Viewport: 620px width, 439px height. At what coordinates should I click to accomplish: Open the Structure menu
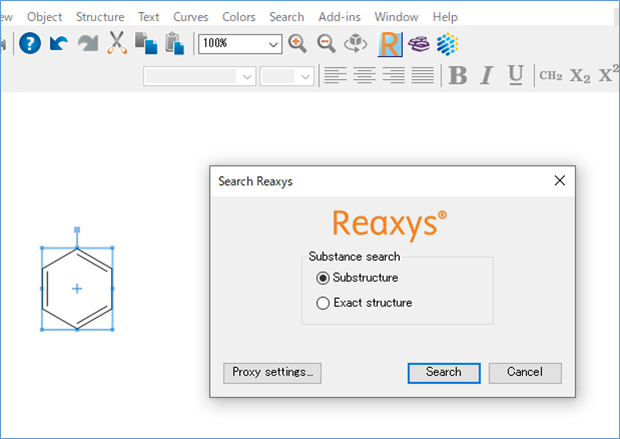pos(100,17)
